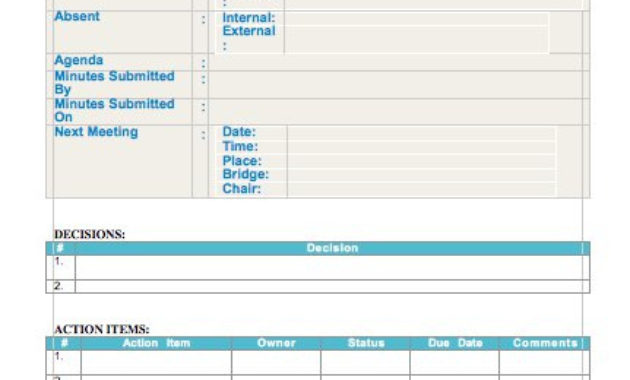Image resolution: width=630 pixels, height=380 pixels.
Task: Click the Due Date cell in row 1
Action: tap(455, 363)
